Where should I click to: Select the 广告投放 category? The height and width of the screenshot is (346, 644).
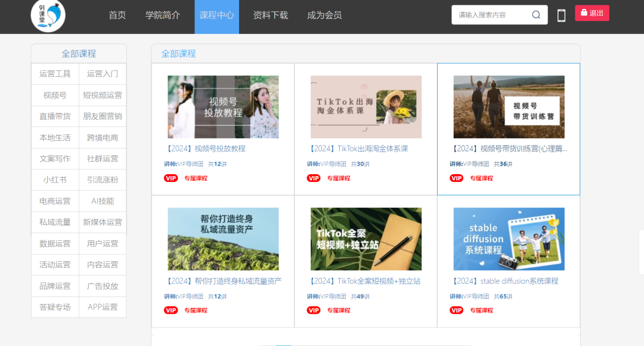(103, 286)
